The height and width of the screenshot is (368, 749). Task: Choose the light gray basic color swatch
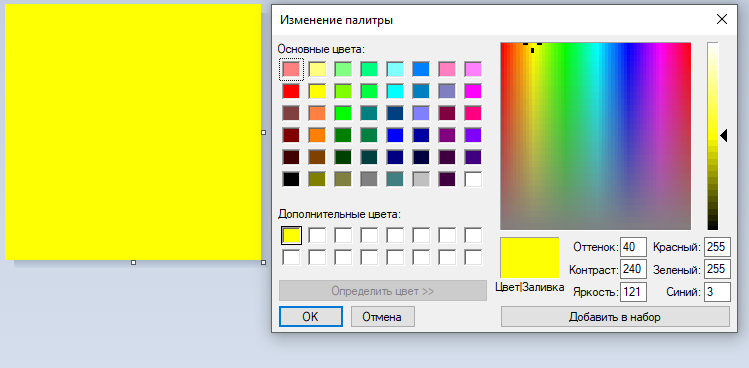421,179
